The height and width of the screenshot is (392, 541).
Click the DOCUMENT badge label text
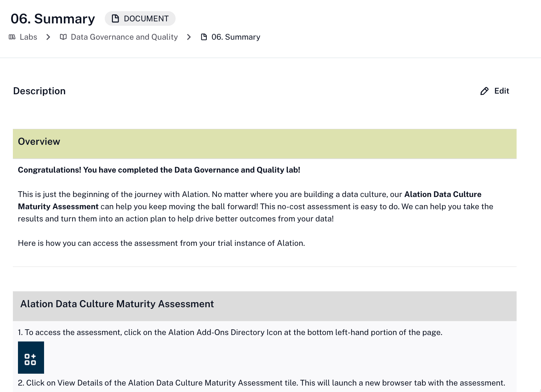point(146,19)
